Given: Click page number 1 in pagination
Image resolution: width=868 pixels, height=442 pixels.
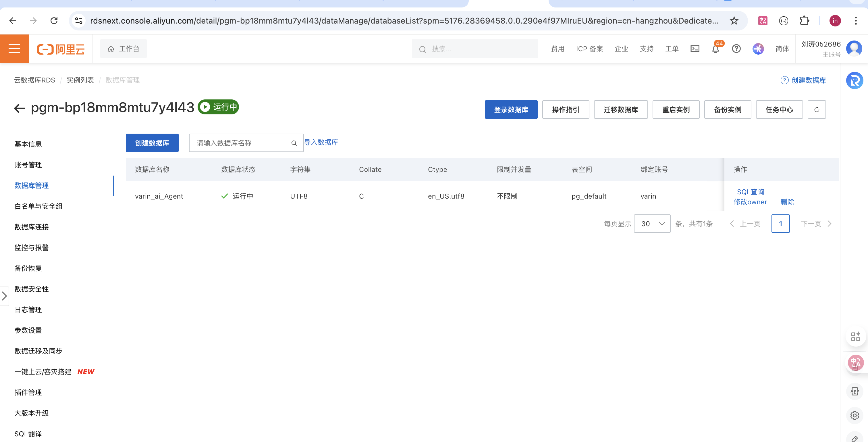Looking at the screenshot, I should pyautogui.click(x=780, y=224).
